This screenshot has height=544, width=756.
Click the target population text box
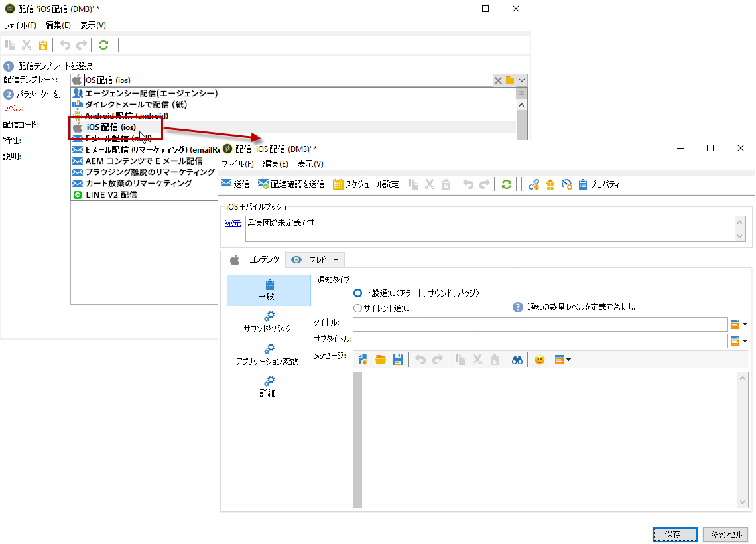tap(496, 229)
